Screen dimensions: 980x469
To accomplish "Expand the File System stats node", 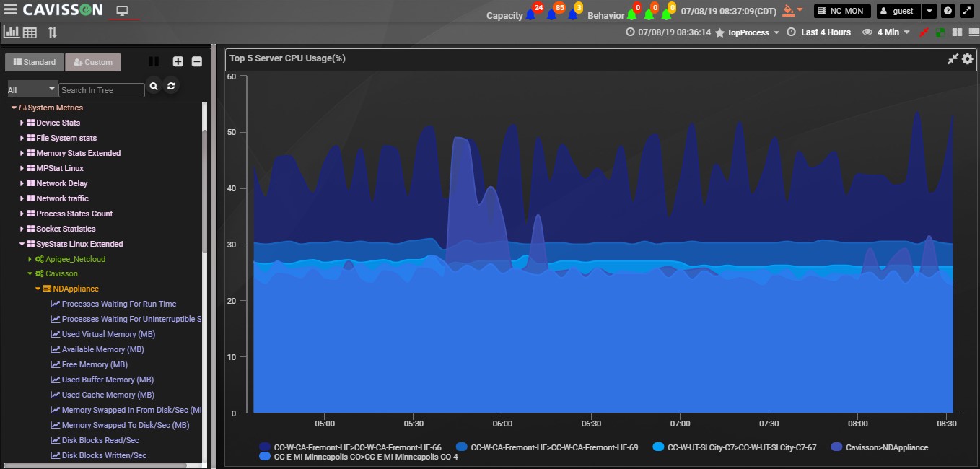I will click(x=22, y=138).
